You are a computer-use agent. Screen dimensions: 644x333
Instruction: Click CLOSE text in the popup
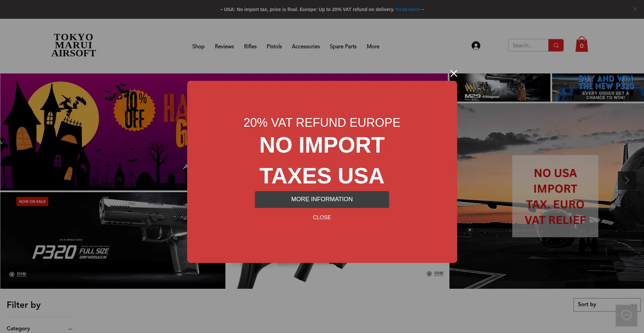click(x=322, y=217)
